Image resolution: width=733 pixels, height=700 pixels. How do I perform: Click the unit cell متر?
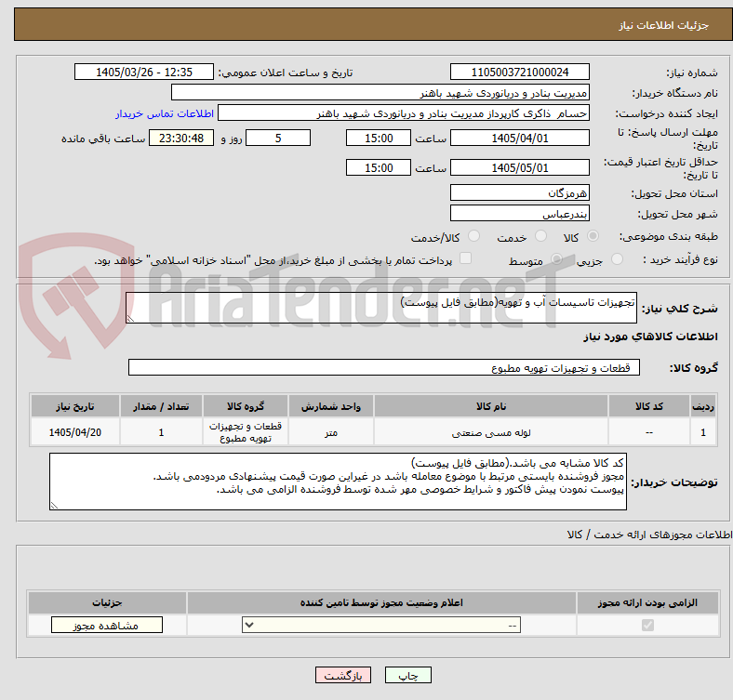pos(331,432)
